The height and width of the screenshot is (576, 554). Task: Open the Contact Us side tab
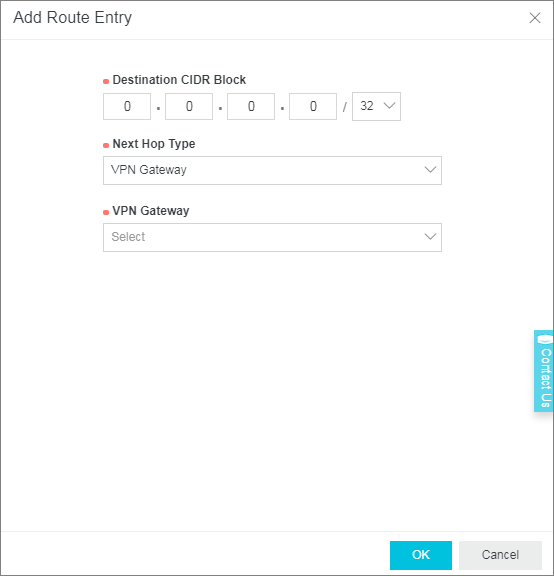(x=544, y=371)
